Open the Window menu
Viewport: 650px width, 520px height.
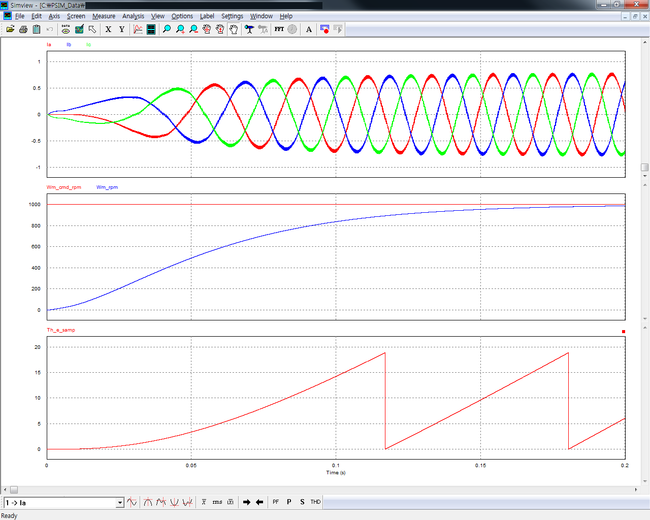tap(261, 16)
